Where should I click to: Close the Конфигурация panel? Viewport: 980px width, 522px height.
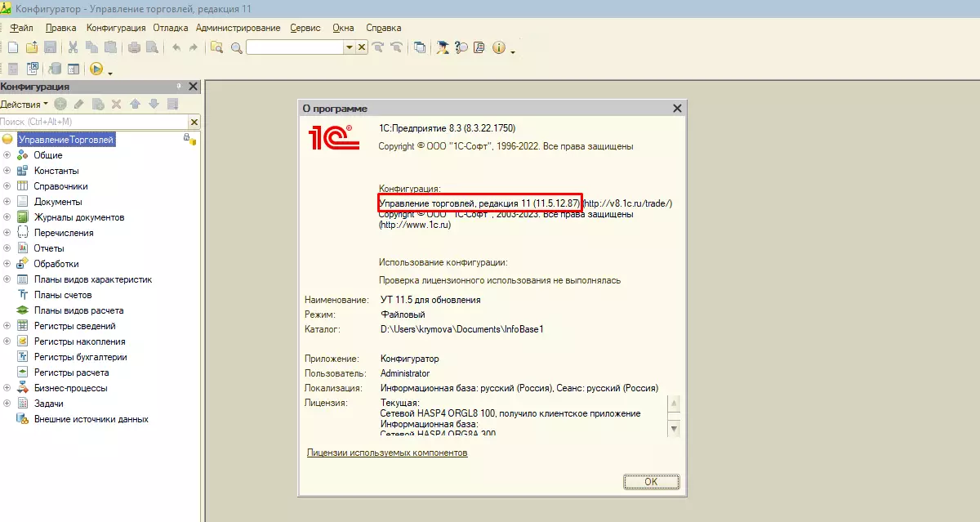tap(194, 87)
